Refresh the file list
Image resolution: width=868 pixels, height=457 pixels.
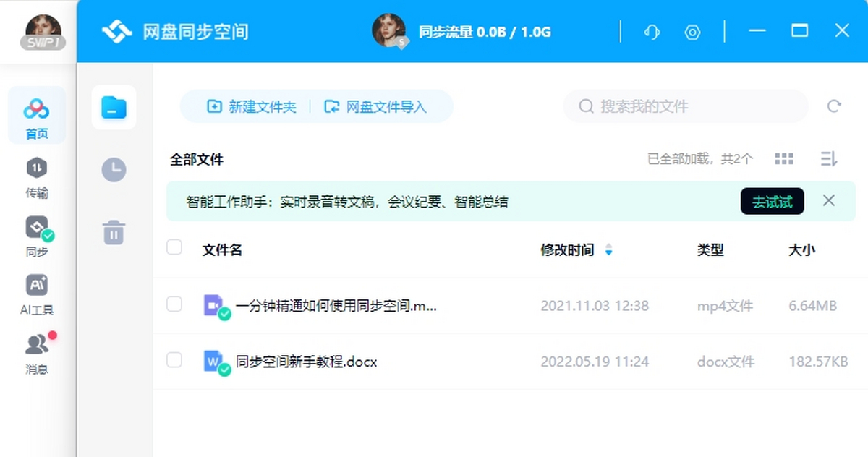click(x=834, y=106)
